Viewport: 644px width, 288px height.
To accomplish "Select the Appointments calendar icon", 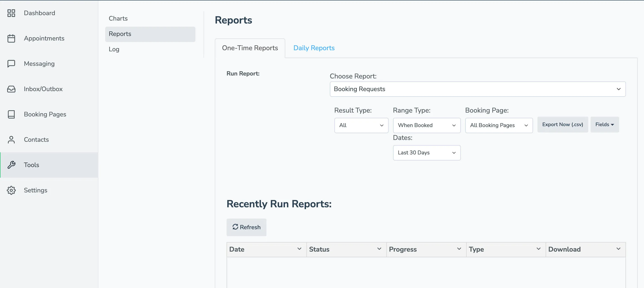I will pyautogui.click(x=11, y=38).
